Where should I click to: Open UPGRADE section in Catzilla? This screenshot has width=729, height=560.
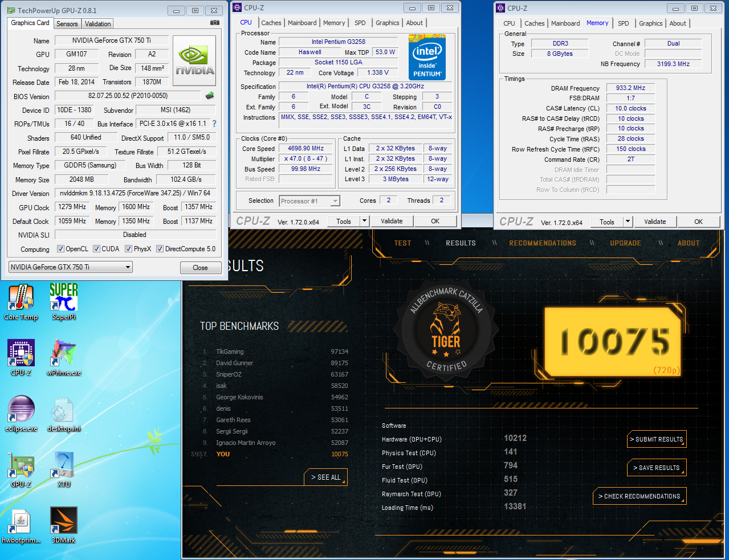pyautogui.click(x=625, y=243)
